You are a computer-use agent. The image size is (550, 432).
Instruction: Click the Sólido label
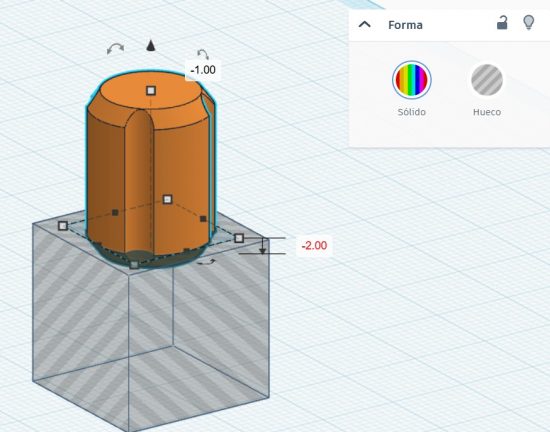point(411,112)
